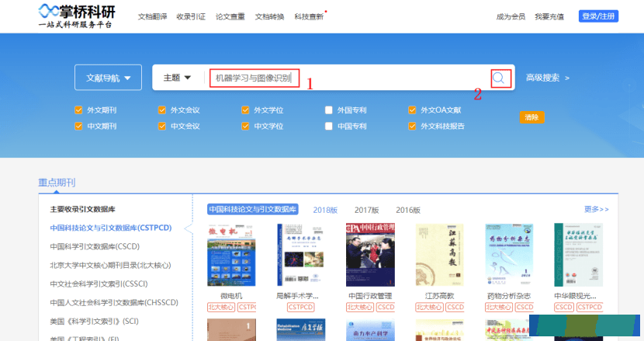644x341 pixels.
Task: Click the 药物分析杂志 journal title
Action: coord(509,296)
